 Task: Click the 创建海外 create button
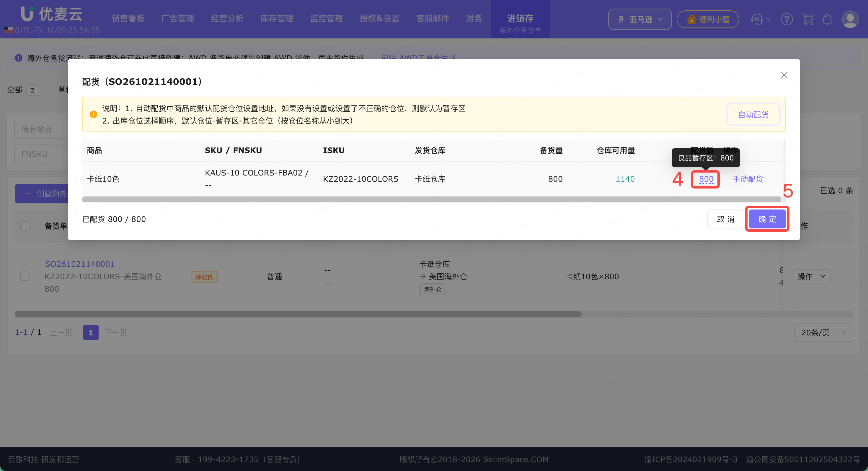(x=41, y=194)
